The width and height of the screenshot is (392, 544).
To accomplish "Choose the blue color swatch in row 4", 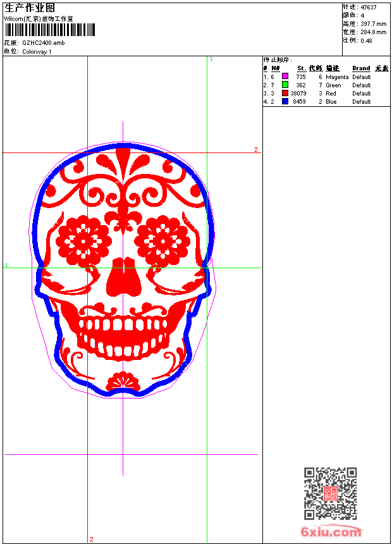I will (x=285, y=101).
